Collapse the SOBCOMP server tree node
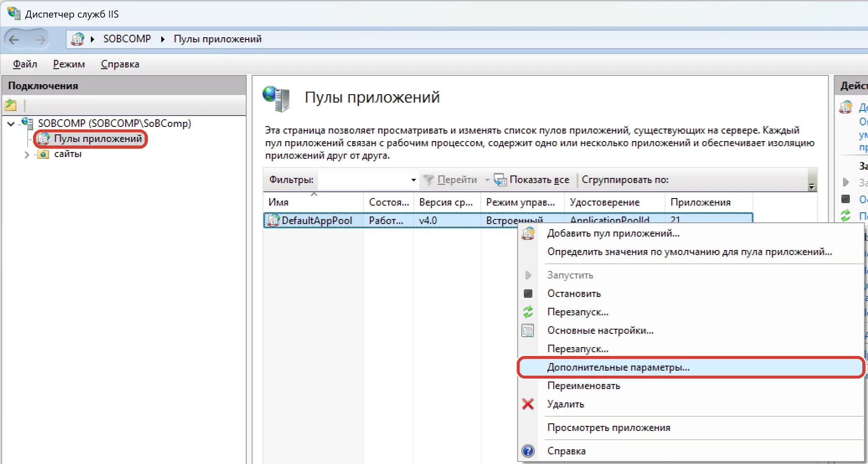Screen dimensions: 868x464 point(11,124)
